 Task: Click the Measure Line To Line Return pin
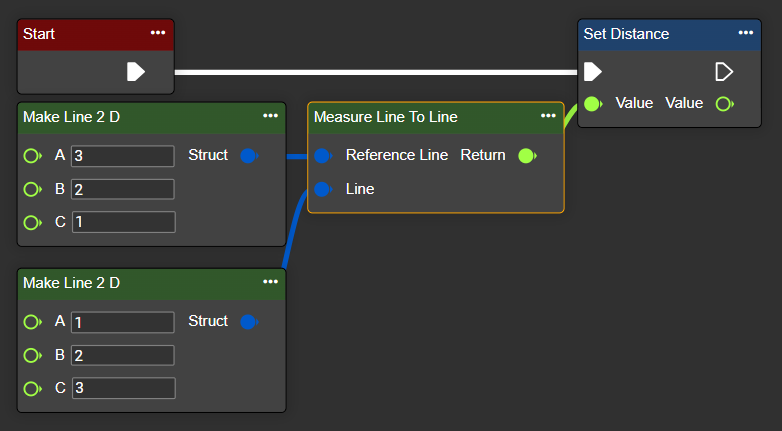tap(526, 155)
